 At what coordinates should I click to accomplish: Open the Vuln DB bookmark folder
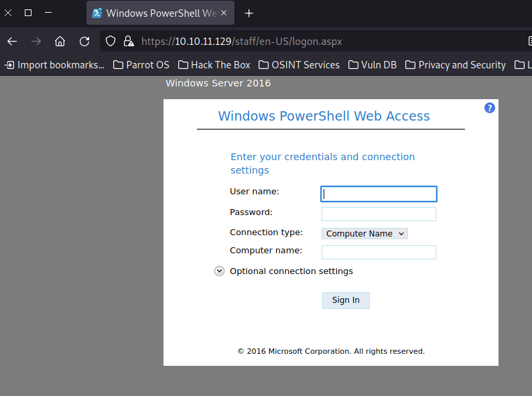pyautogui.click(x=373, y=65)
